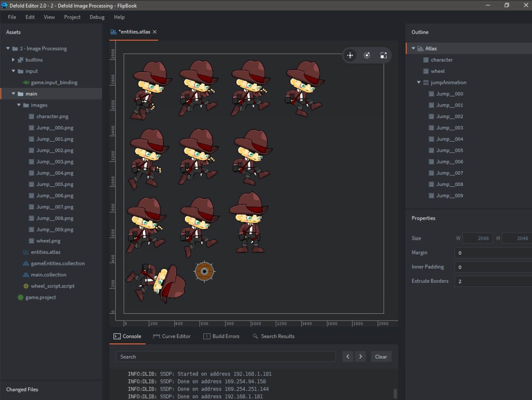Go to next console search match
This screenshot has height=400, width=532.
361,356
